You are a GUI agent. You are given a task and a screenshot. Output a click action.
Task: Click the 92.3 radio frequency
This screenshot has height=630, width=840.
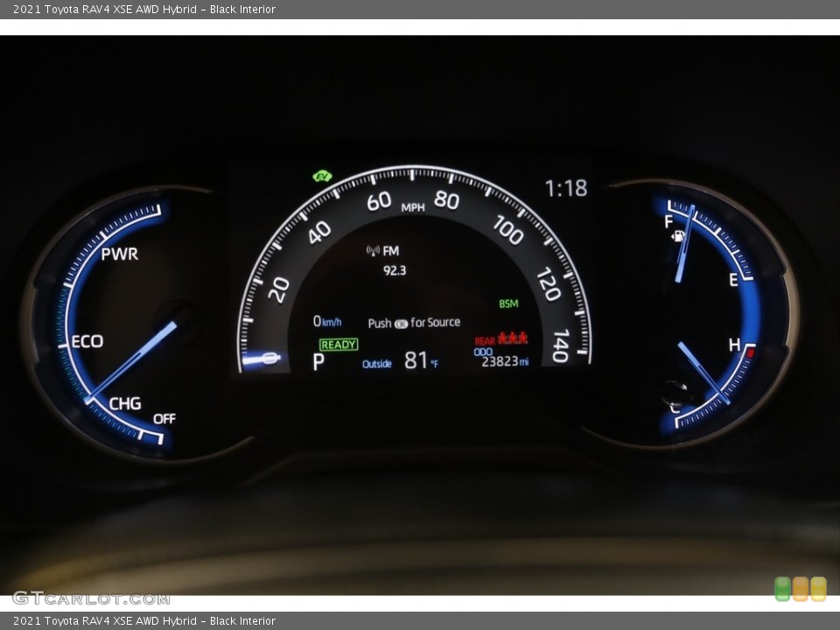tap(395, 270)
